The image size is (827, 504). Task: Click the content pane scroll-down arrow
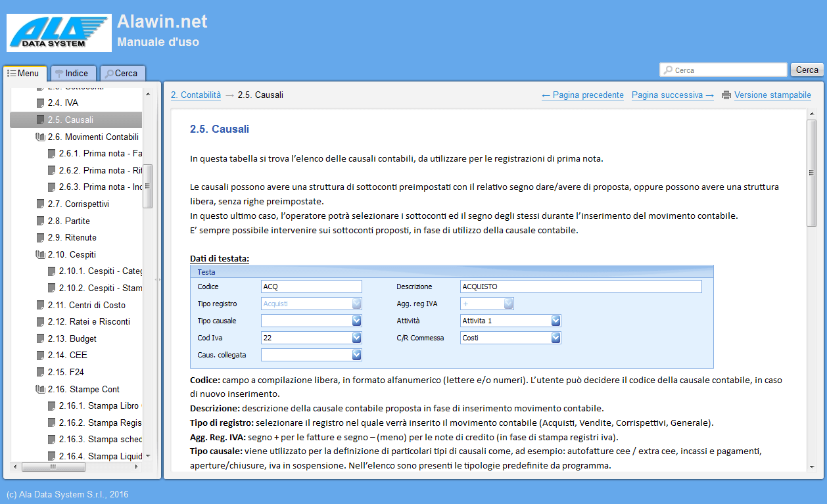click(812, 467)
